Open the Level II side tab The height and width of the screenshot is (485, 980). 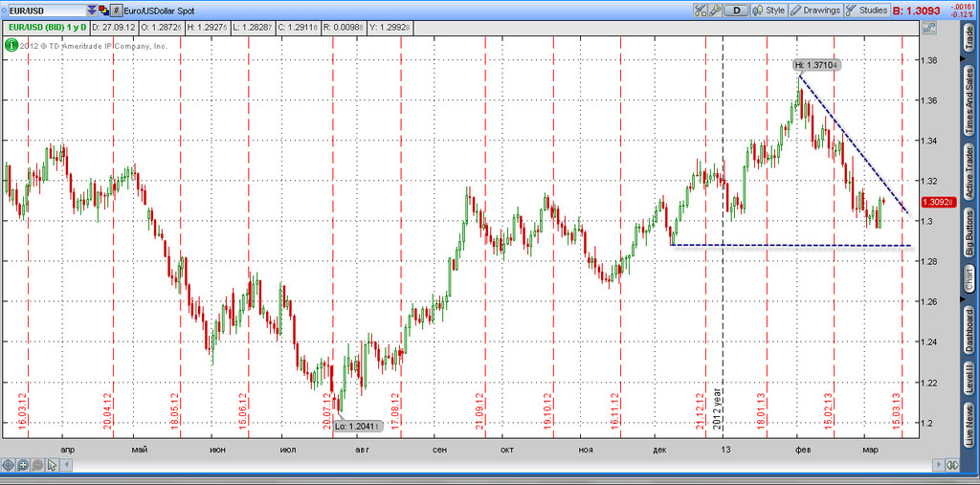pyautogui.click(x=969, y=380)
